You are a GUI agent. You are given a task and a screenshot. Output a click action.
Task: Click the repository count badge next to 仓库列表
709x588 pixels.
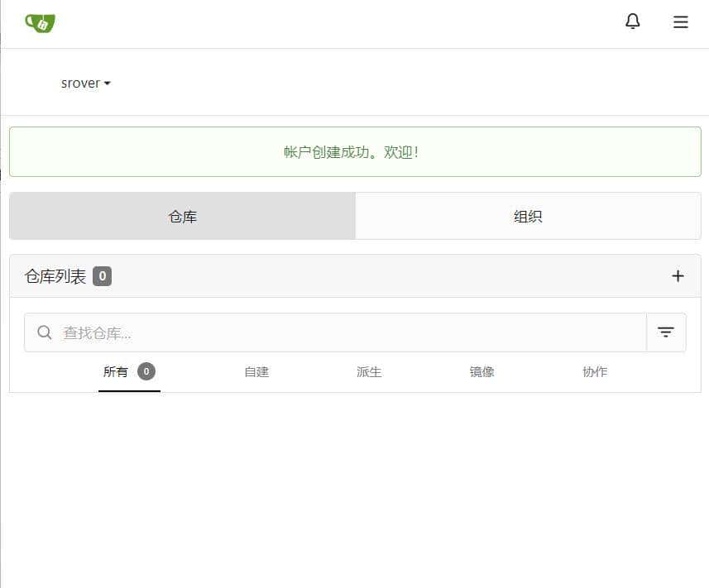coord(102,275)
